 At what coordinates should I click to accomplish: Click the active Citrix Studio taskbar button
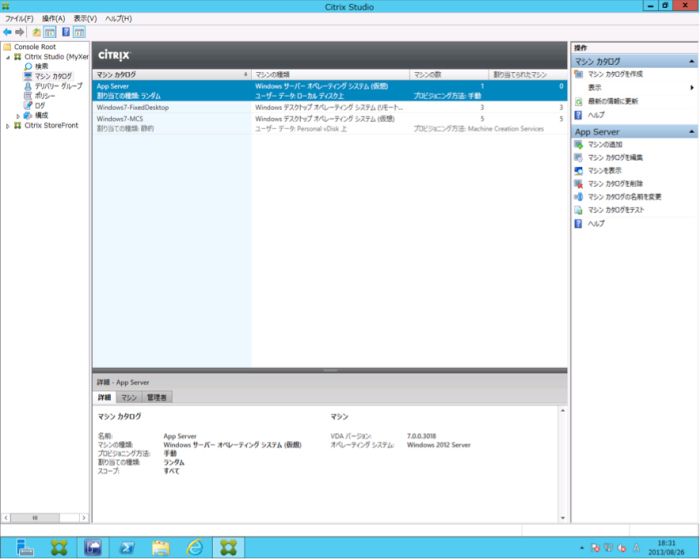pos(229,547)
